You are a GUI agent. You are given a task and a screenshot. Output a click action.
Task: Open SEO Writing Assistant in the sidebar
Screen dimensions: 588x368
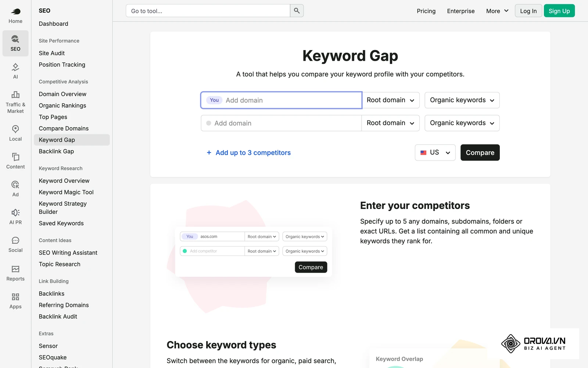68,252
